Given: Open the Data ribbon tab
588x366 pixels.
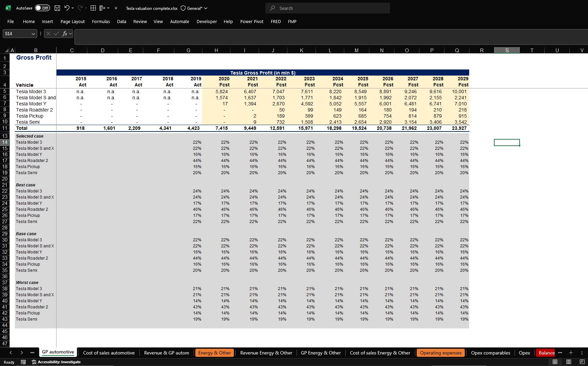Looking at the screenshot, I should (122, 21).
